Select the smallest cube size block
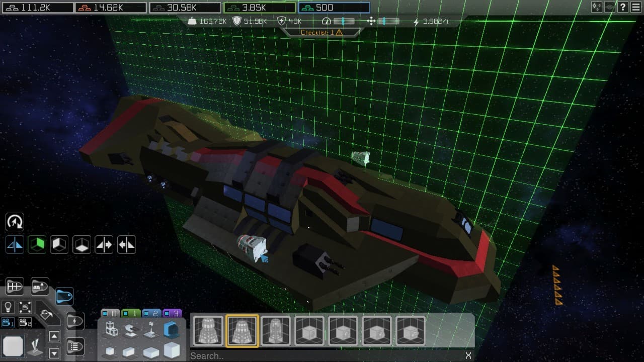The width and height of the screenshot is (644, 362). click(110, 351)
